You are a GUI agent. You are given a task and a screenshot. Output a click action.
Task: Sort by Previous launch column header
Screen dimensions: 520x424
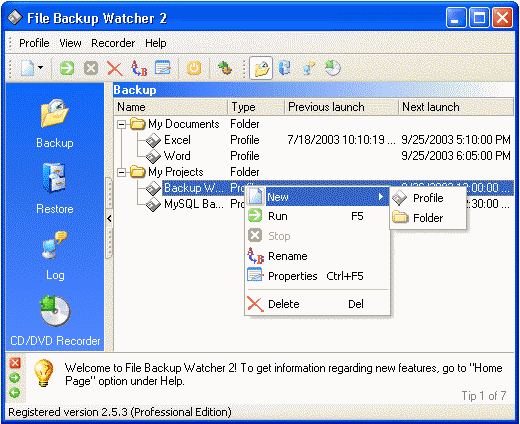(x=342, y=107)
